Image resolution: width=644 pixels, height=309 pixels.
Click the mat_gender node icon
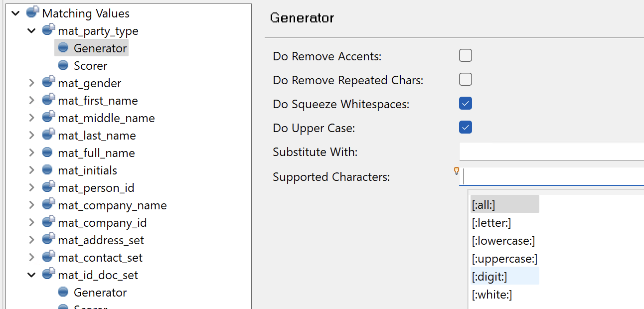pyautogui.click(x=48, y=83)
